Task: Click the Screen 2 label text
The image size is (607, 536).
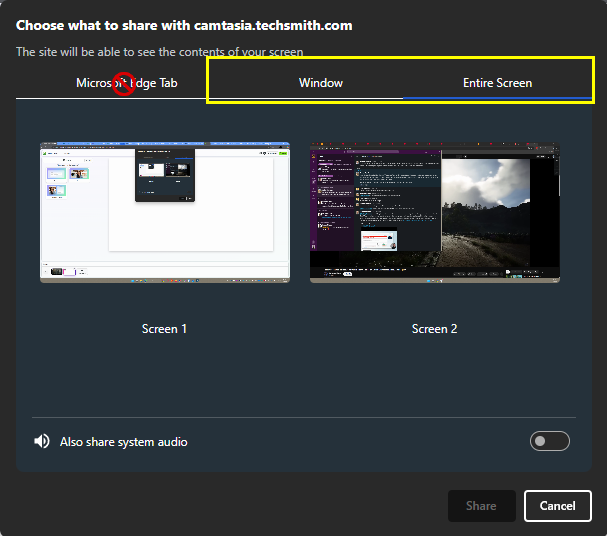Action: coord(435,329)
